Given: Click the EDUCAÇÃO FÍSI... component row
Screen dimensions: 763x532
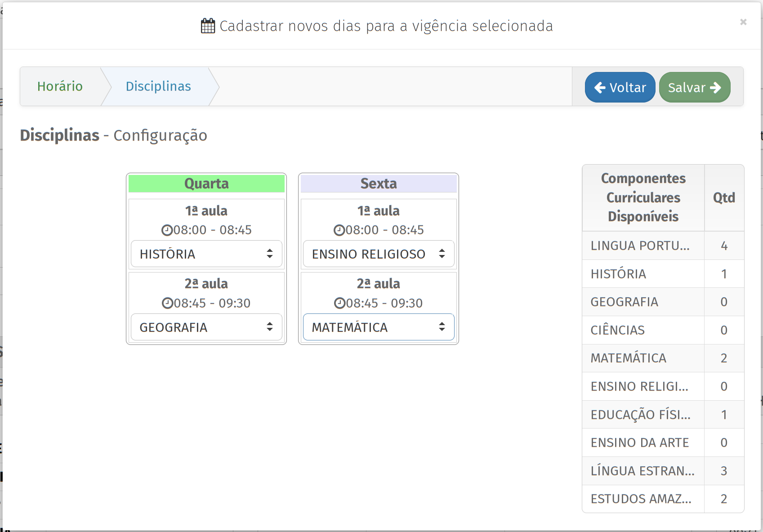Looking at the screenshot, I should [x=640, y=415].
